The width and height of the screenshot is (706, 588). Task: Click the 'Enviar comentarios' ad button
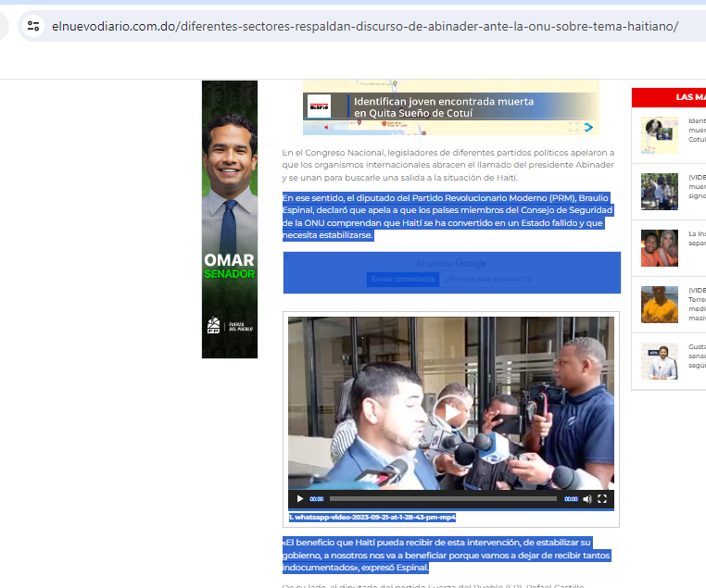402,279
